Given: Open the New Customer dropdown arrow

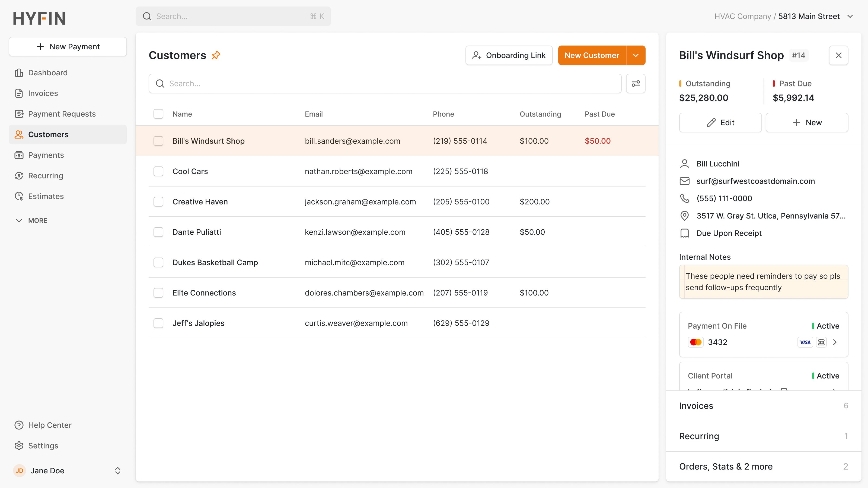Looking at the screenshot, I should pyautogui.click(x=636, y=55).
